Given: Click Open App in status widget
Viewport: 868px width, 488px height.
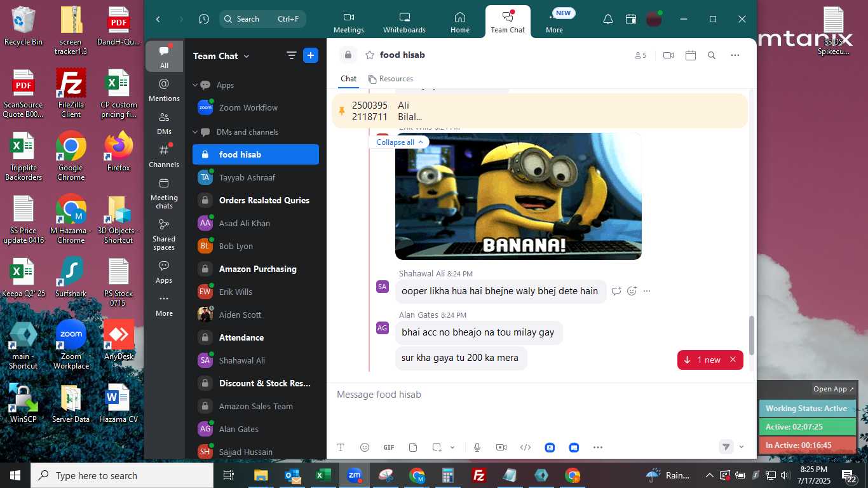Looking at the screenshot, I should [834, 389].
